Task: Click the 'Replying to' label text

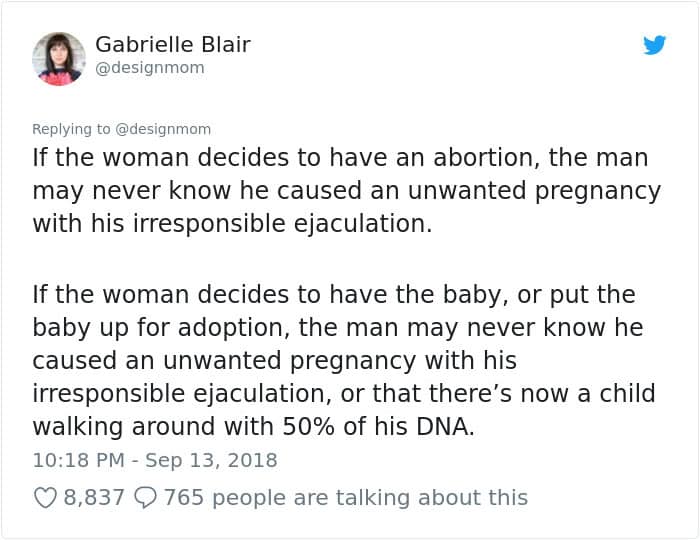Action: point(71,129)
